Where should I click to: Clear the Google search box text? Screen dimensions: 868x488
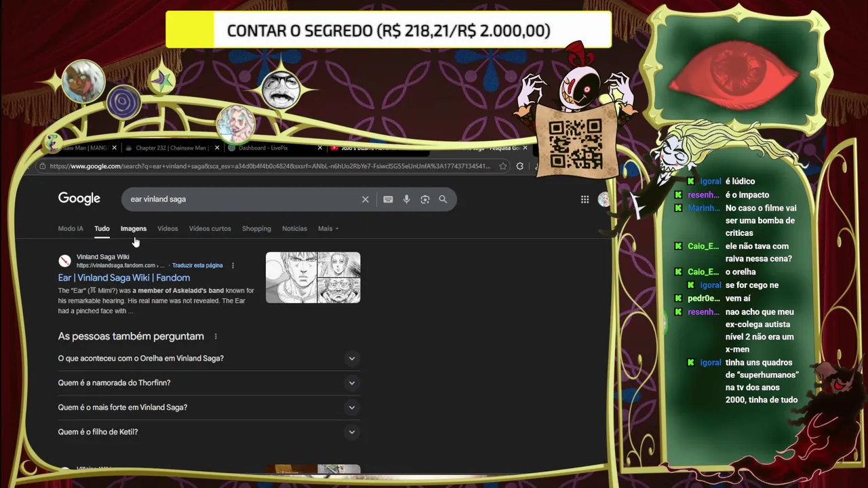pyautogui.click(x=365, y=199)
